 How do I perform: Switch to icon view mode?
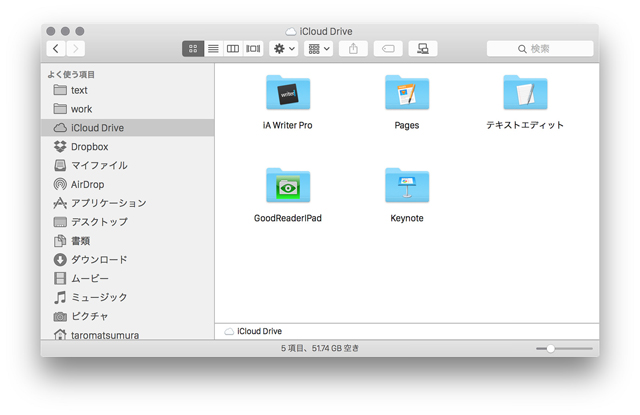click(193, 49)
